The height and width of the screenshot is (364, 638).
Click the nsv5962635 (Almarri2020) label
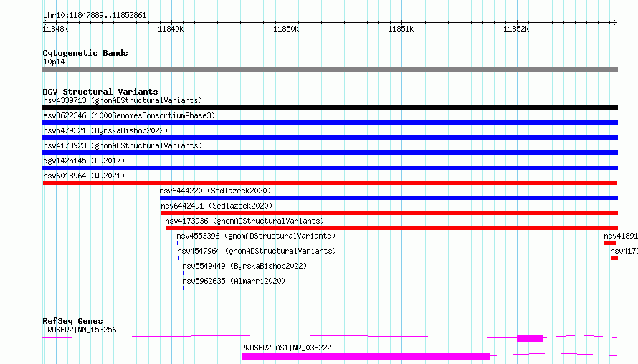[x=234, y=281]
